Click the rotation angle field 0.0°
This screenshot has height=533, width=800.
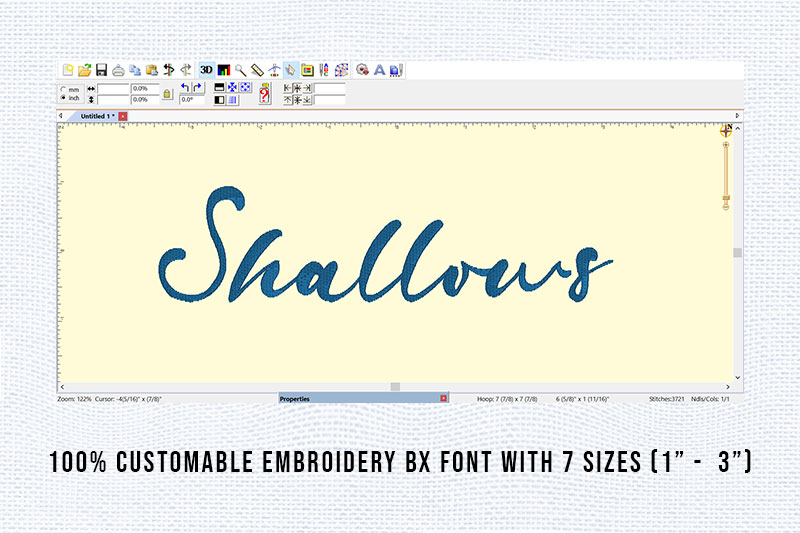click(192, 99)
